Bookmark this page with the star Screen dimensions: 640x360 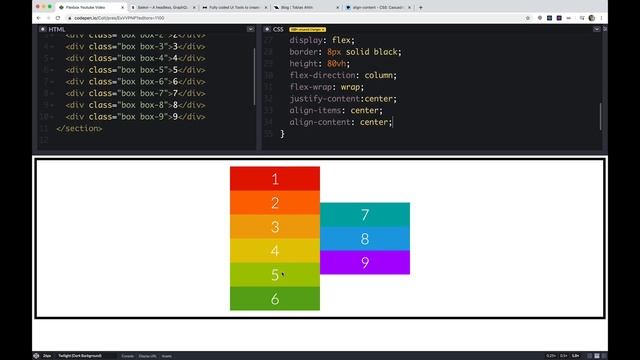tap(527, 18)
